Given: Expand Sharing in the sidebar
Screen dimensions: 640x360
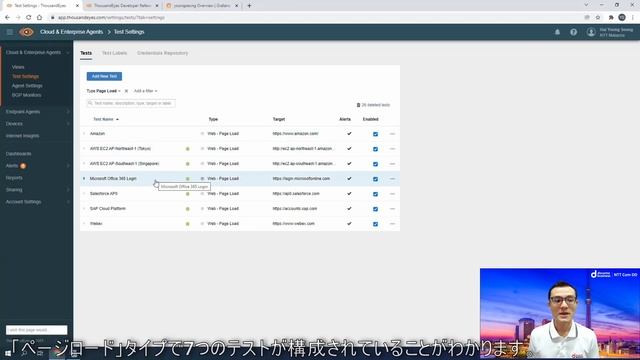Looking at the screenshot, I should [x=68, y=190].
